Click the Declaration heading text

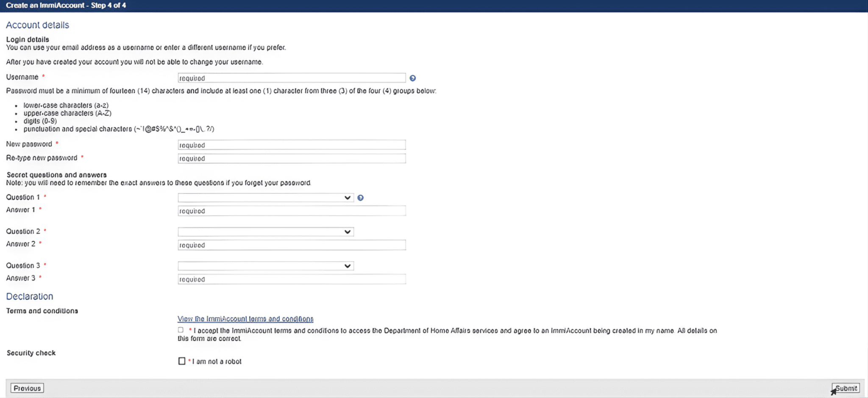click(30, 296)
